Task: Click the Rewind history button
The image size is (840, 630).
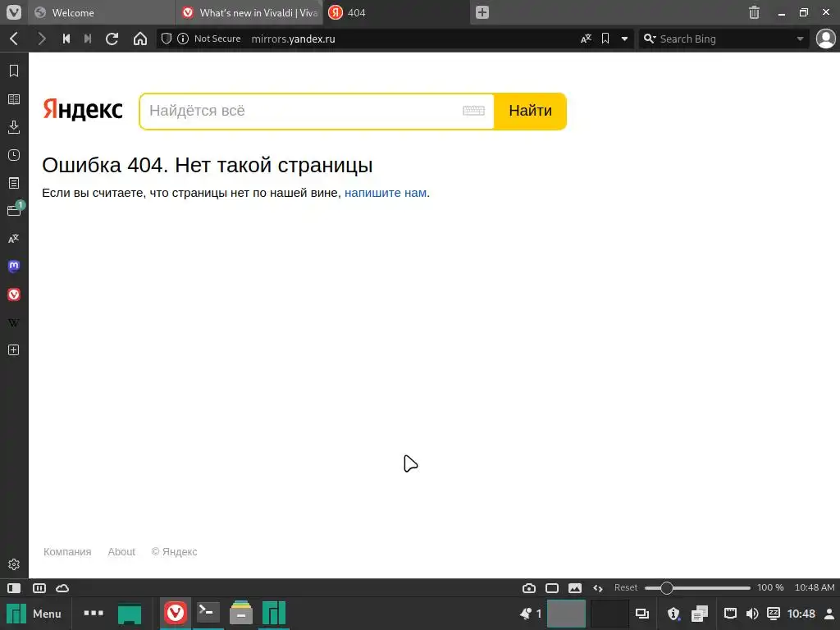Action: click(66, 39)
